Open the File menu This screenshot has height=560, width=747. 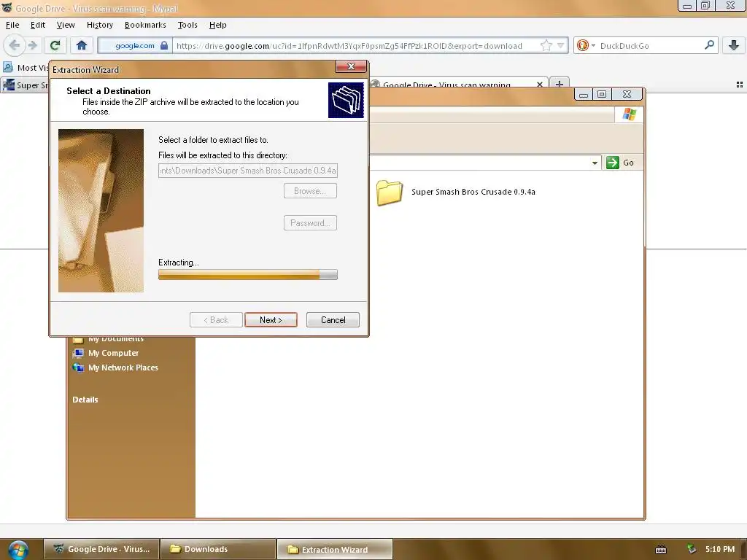(x=12, y=25)
